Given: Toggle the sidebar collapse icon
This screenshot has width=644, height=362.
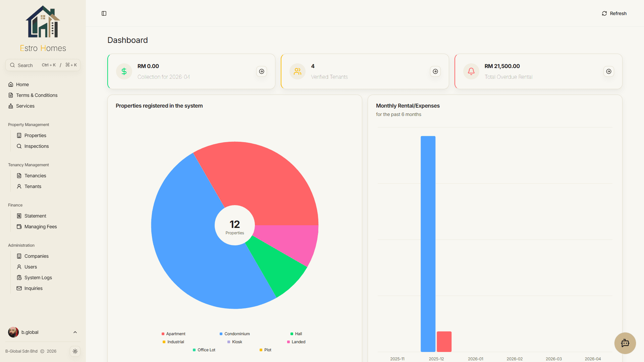Looking at the screenshot, I should point(104,13).
